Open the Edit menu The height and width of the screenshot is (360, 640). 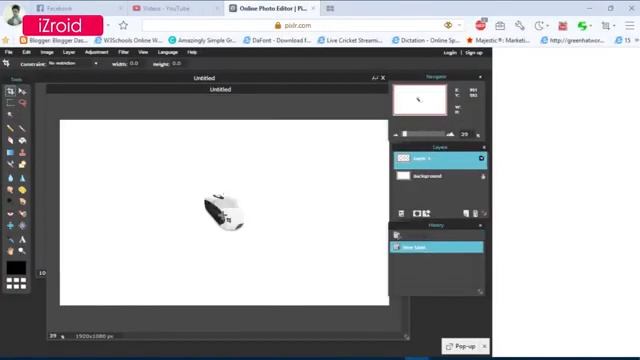tap(27, 52)
